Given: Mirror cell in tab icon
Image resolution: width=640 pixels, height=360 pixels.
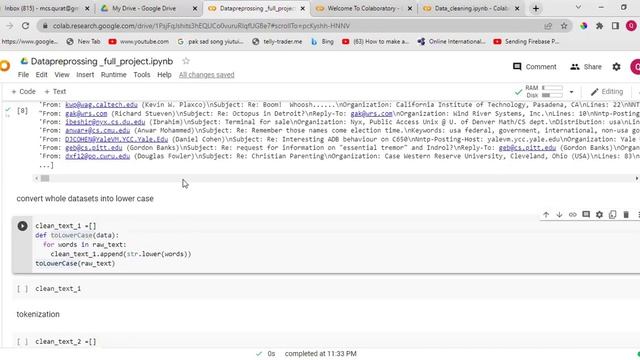Looking at the screenshot, I should (613, 215).
